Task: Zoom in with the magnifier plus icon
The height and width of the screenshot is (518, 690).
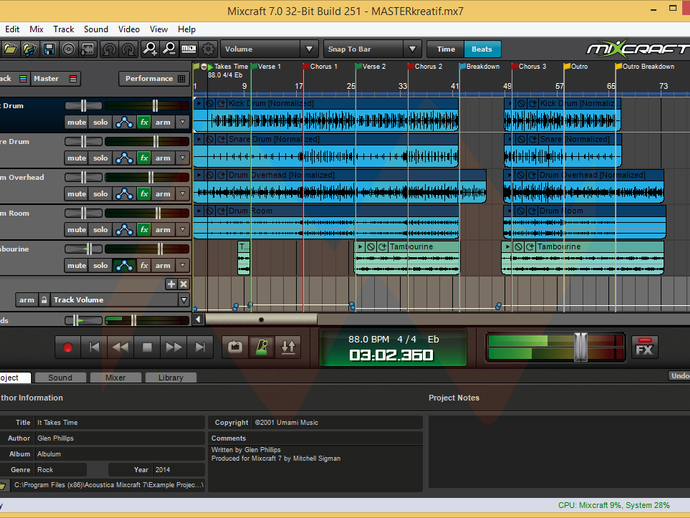Action: 150,49
